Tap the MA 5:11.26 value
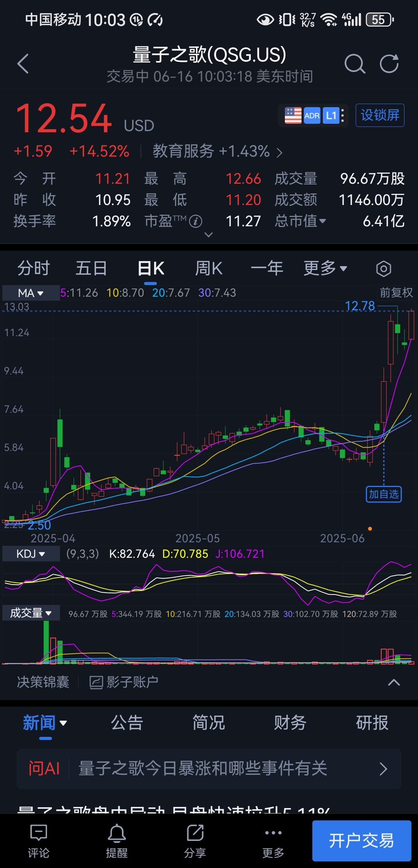The height and width of the screenshot is (868, 418). coord(79,293)
